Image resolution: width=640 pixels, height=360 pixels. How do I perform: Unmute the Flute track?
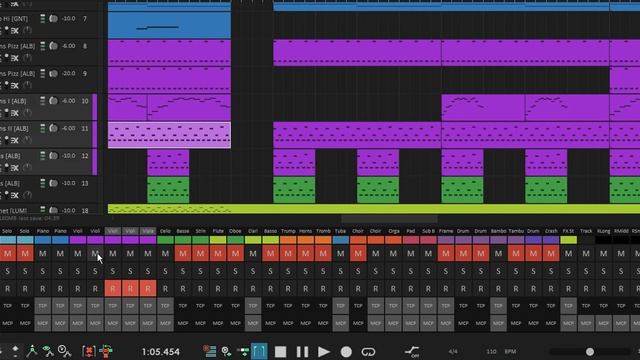(x=218, y=254)
